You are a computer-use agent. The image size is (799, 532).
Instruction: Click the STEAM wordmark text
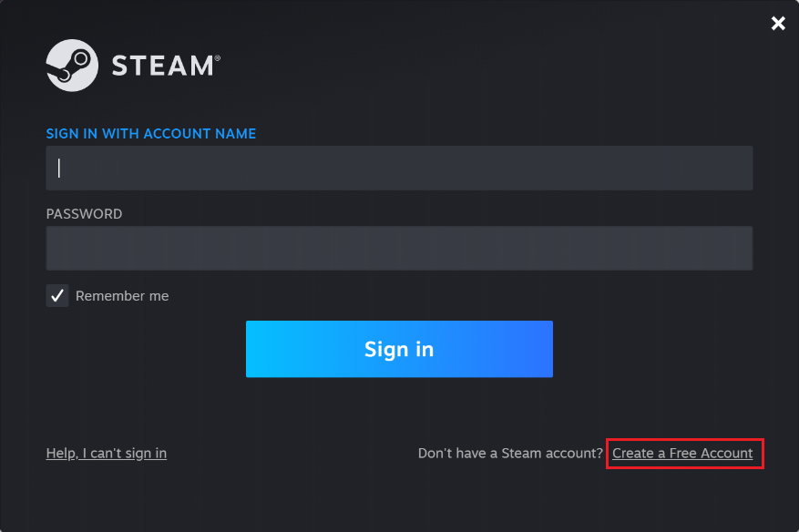[x=162, y=66]
